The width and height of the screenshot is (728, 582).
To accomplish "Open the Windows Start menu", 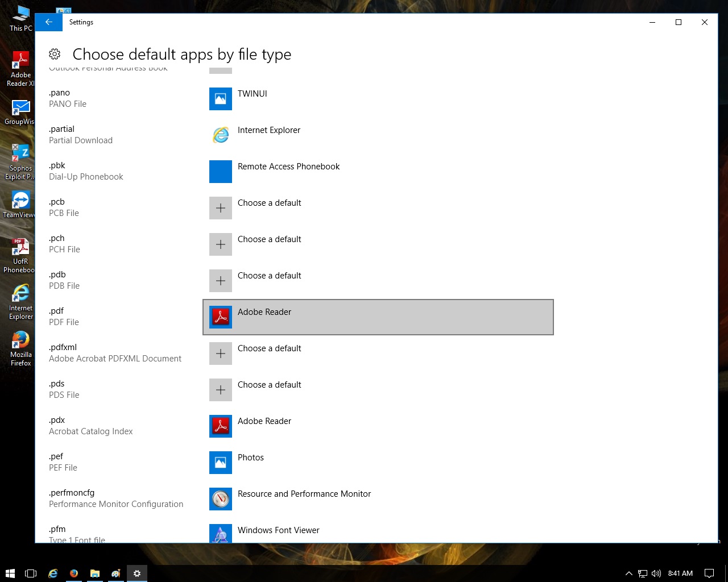I will pos(10,573).
